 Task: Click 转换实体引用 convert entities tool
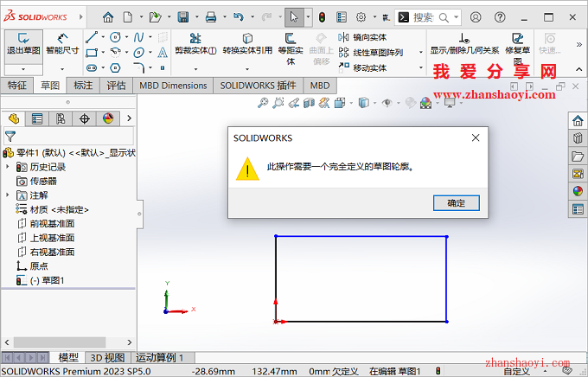click(x=247, y=44)
